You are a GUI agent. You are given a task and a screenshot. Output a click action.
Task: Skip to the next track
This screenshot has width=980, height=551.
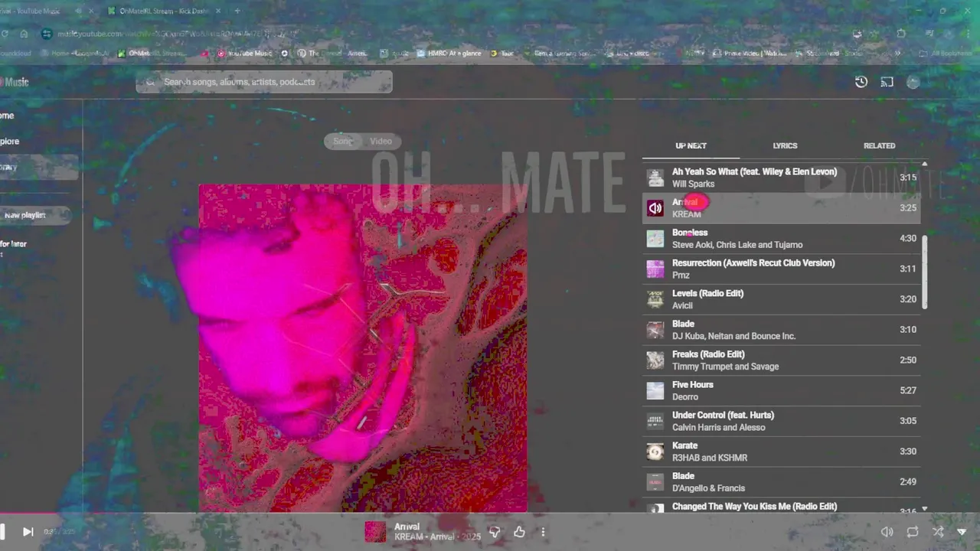coord(28,531)
